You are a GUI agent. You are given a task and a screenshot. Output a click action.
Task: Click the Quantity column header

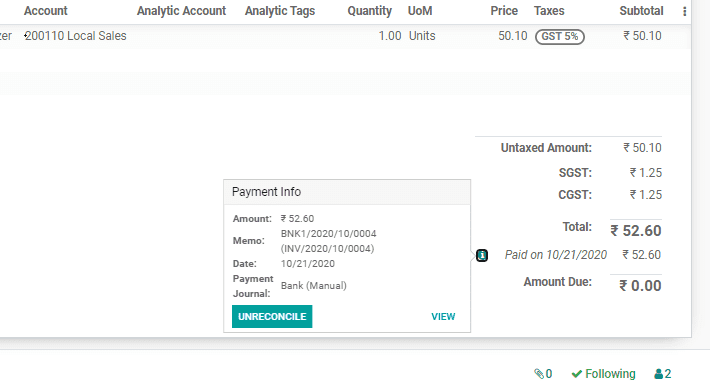coord(369,11)
